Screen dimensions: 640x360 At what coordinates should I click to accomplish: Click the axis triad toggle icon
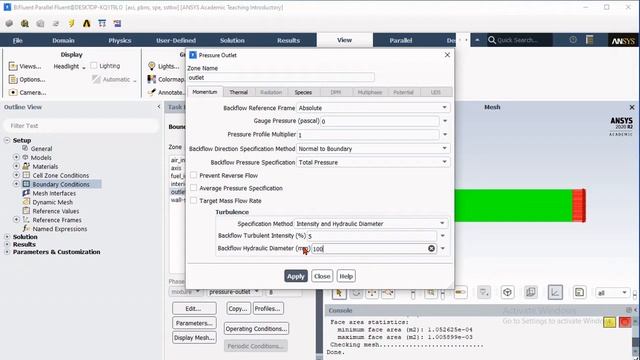pyautogui.click(x=555, y=292)
